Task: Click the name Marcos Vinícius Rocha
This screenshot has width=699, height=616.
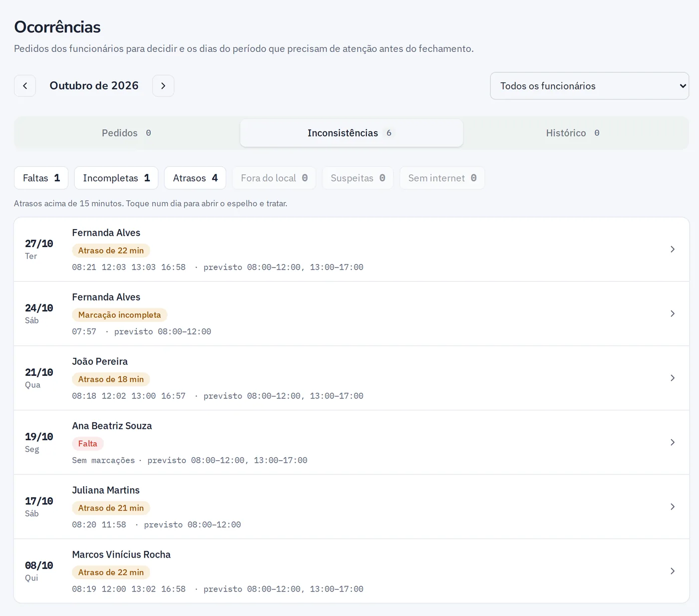Action: click(x=121, y=555)
